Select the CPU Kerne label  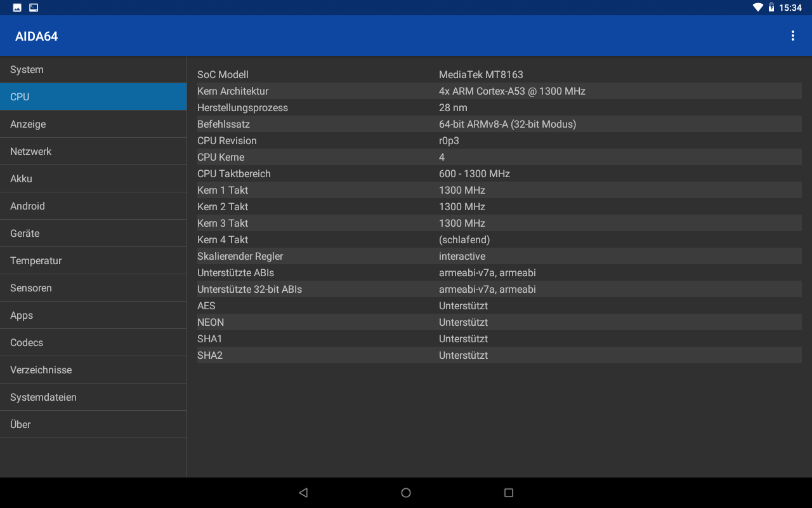click(x=221, y=157)
